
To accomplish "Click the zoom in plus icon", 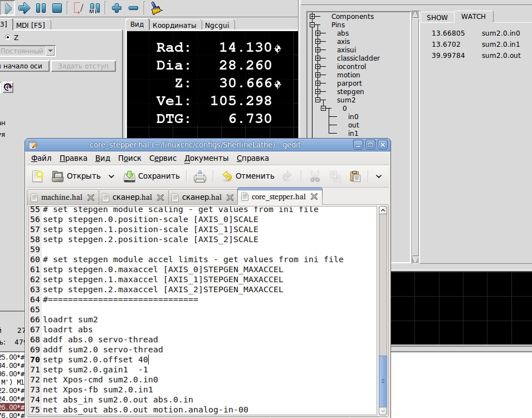I will click(116, 8).
